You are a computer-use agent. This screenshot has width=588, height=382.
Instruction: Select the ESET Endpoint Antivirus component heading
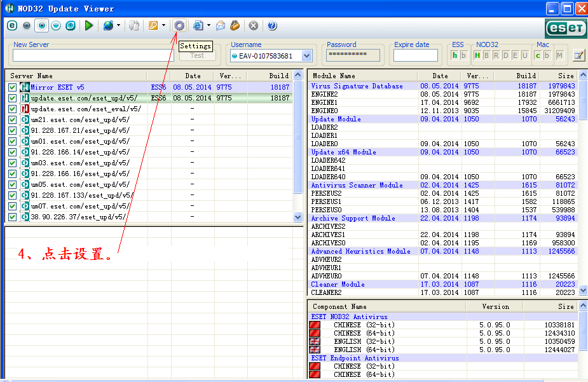(x=355, y=358)
